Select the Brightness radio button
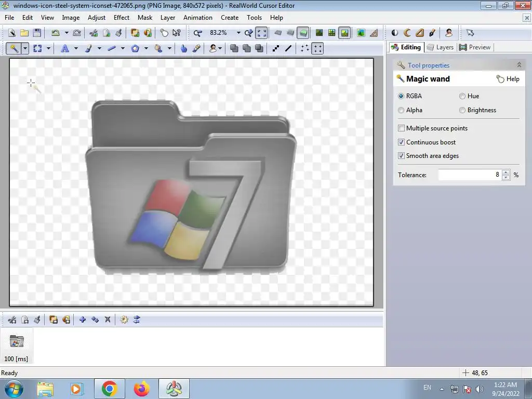532x399 pixels. tap(462, 110)
